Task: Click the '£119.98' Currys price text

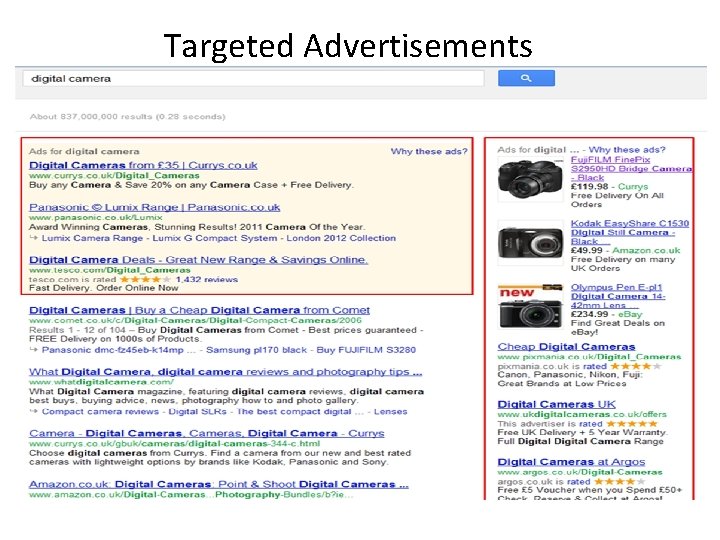Action: [589, 186]
